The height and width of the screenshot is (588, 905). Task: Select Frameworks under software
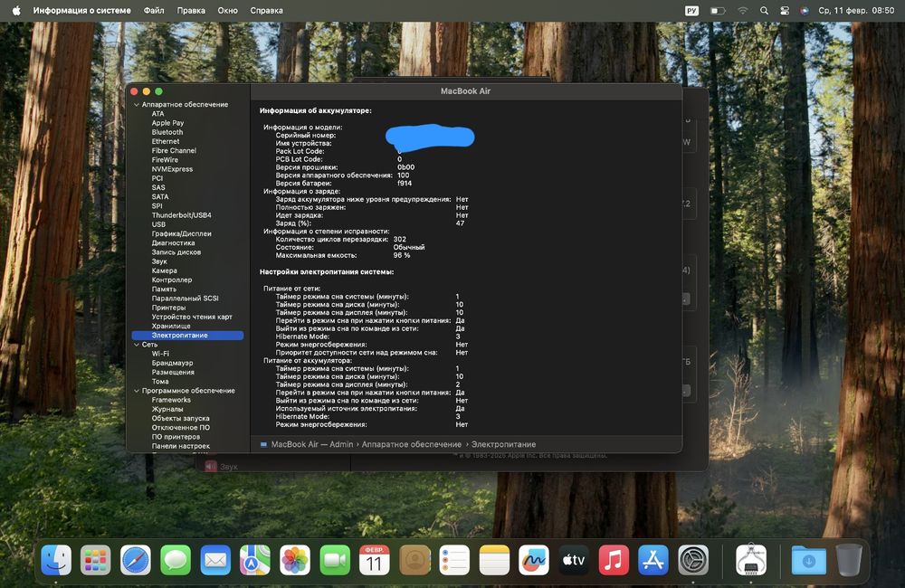coord(171,400)
